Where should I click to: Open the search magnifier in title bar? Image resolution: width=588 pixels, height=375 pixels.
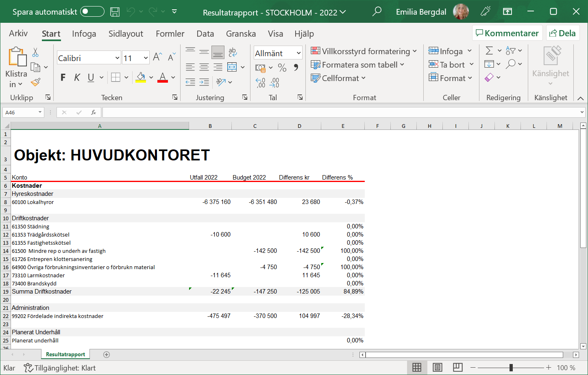[377, 11]
